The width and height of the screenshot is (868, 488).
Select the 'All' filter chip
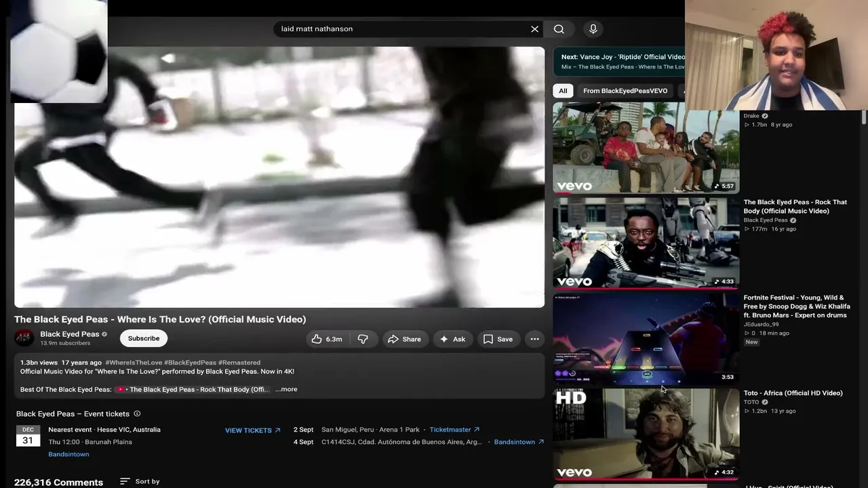coord(563,91)
